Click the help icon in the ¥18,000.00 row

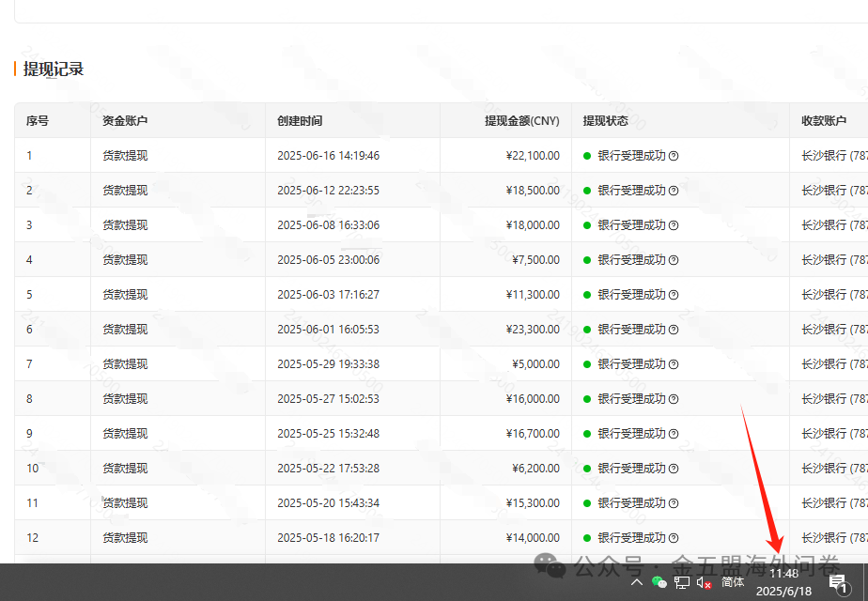(674, 225)
